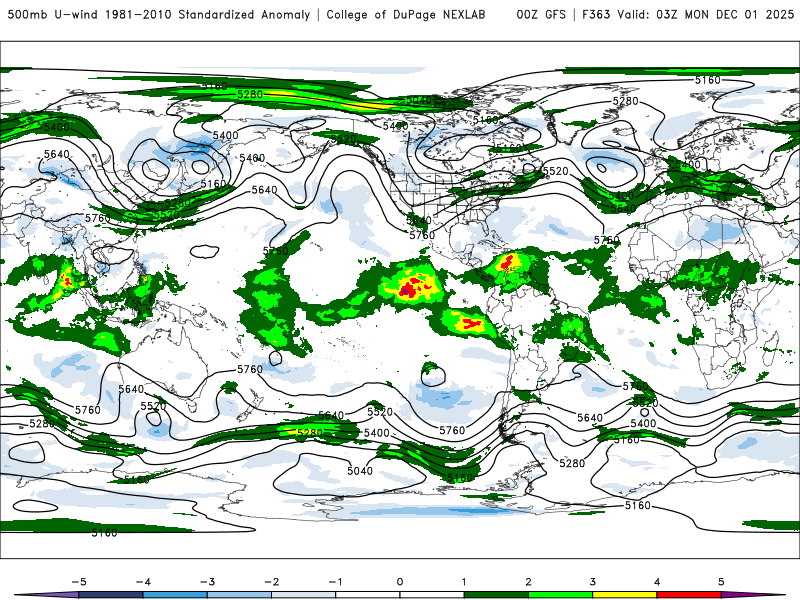Click the 'F363' forecast hour label

pyautogui.click(x=596, y=15)
